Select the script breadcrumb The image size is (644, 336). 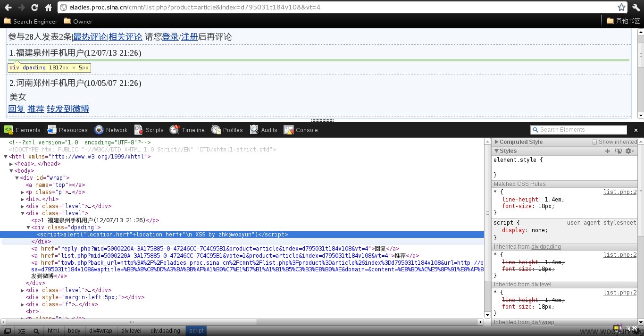[196, 331]
